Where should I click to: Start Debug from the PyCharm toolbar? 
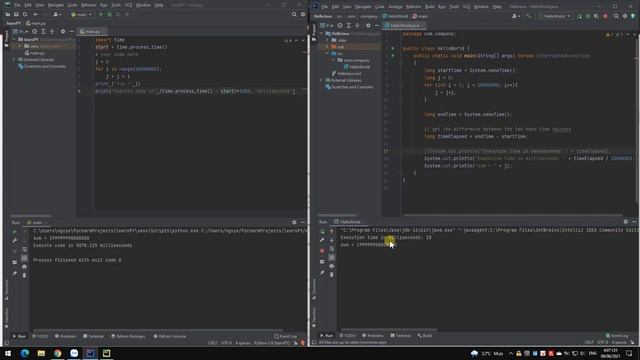tap(109, 14)
